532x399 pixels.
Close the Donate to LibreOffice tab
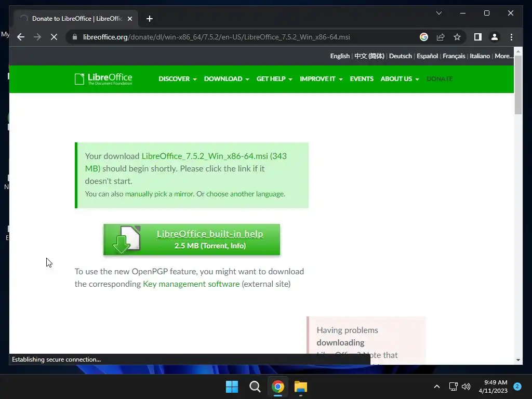coord(129,19)
